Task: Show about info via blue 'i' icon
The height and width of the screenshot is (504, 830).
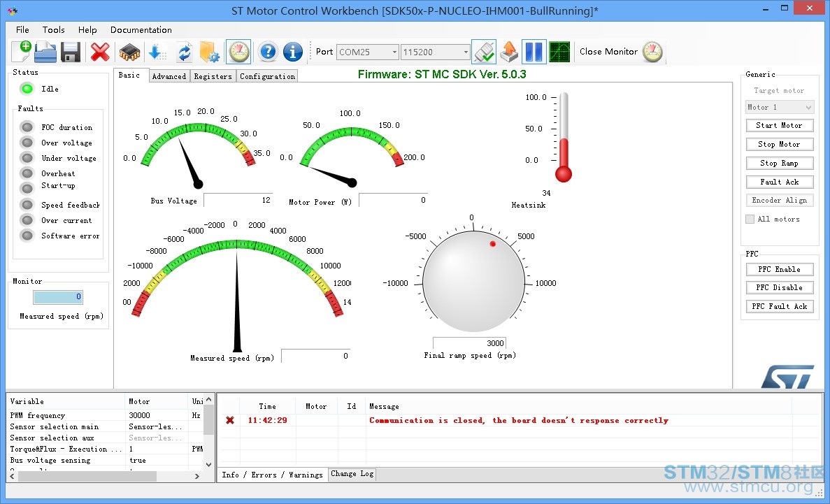Action: tap(293, 52)
